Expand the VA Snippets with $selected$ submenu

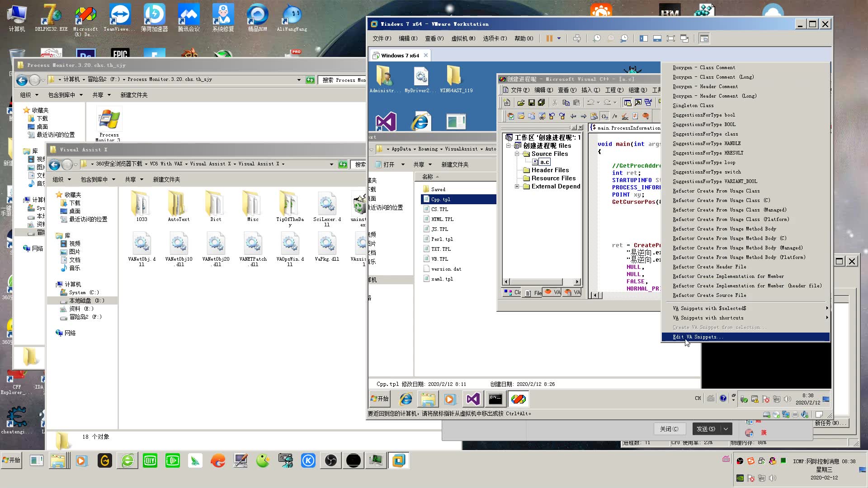(x=745, y=308)
